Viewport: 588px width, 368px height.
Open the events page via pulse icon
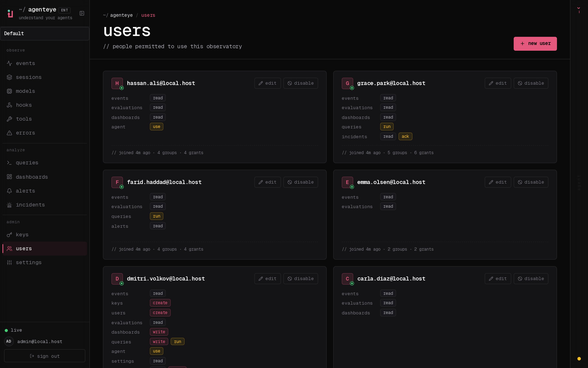pos(9,63)
